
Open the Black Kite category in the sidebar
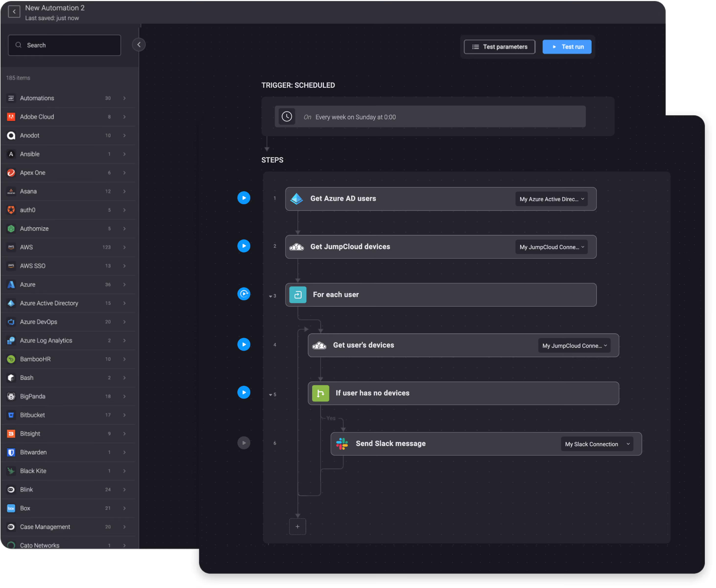(68, 471)
